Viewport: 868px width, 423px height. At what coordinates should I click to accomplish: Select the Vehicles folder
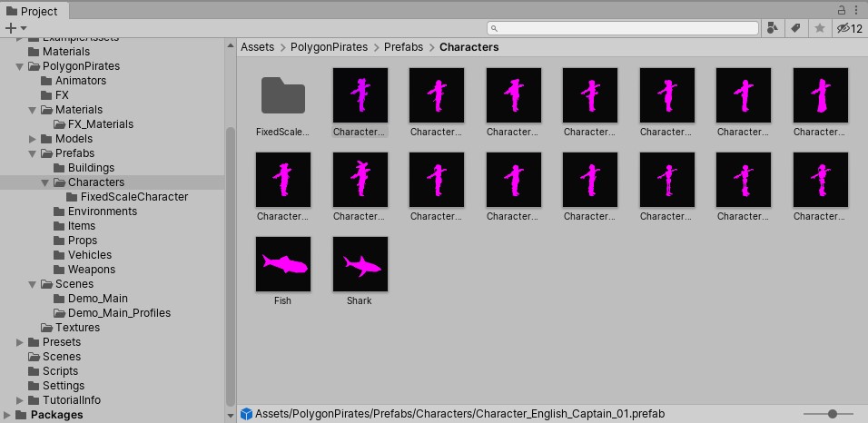point(90,255)
